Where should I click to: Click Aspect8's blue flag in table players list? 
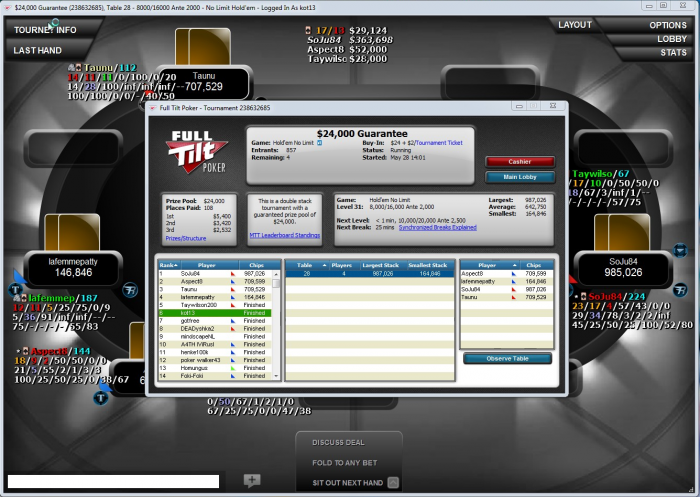click(514, 274)
